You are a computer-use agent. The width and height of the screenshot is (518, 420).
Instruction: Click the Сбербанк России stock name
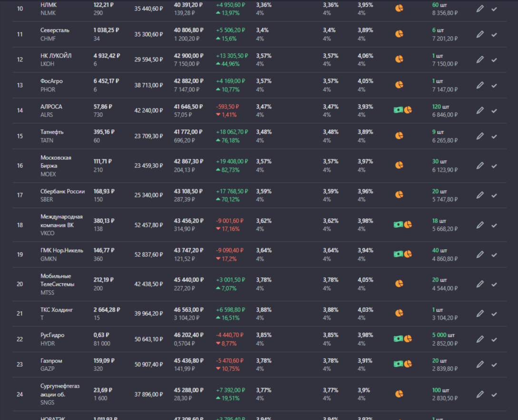click(62, 191)
